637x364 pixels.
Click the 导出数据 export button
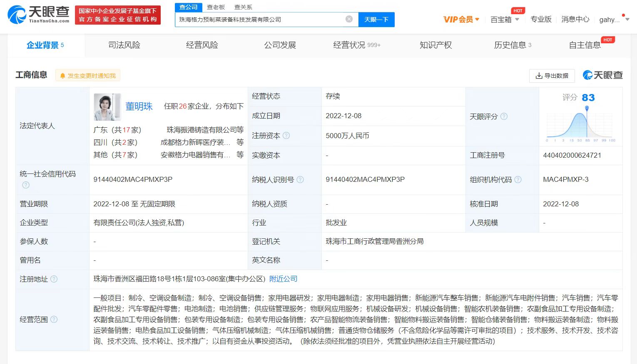click(x=552, y=76)
